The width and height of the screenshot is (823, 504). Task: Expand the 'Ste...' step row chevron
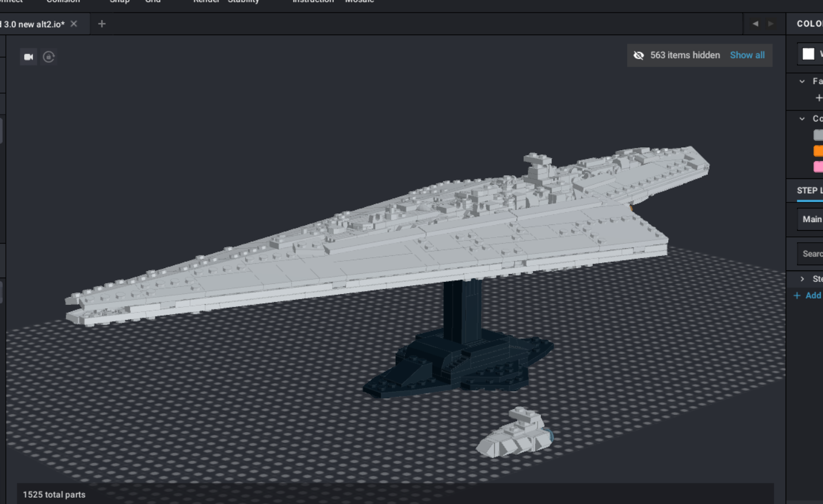point(802,279)
